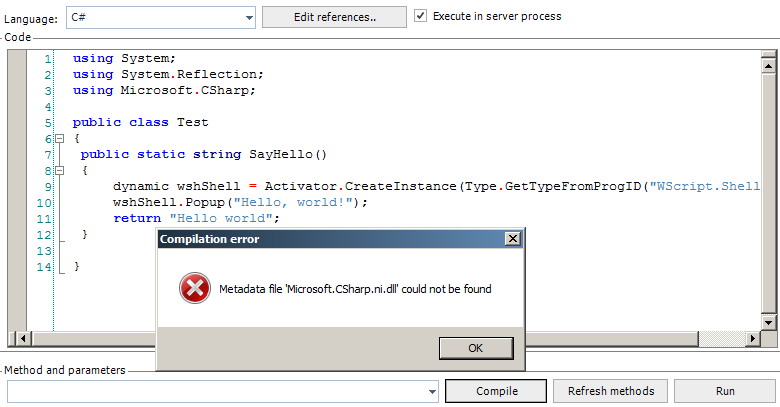Click the Compile button
The height and width of the screenshot is (407, 780).
coord(496,391)
